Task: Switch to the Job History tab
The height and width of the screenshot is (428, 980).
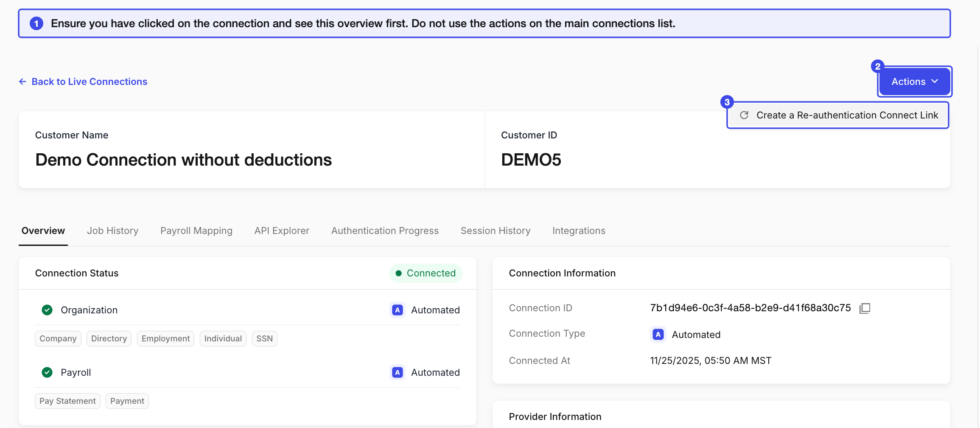Action: click(113, 231)
